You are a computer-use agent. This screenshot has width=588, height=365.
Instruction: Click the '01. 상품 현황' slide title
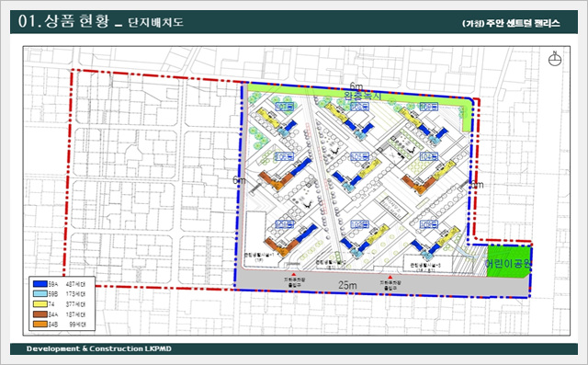[x=63, y=21]
